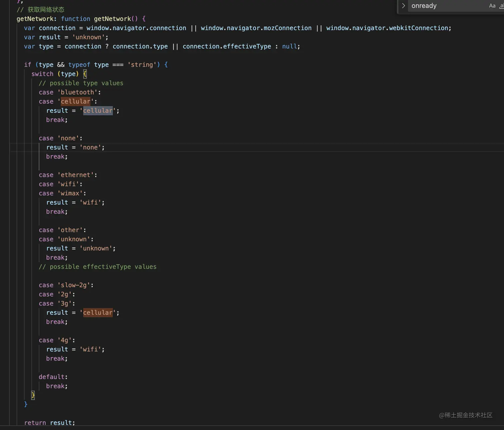
Task: Click the 'slow-2g' case string
Action: point(74,285)
